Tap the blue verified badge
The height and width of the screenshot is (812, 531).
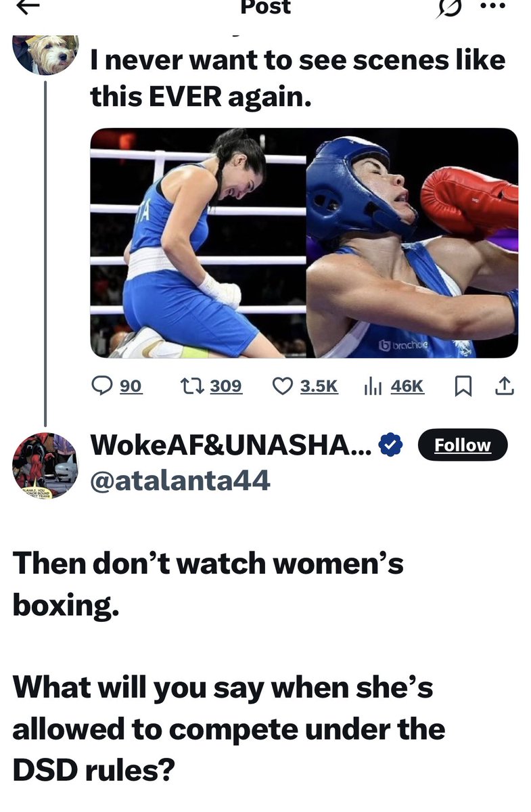coord(391,445)
